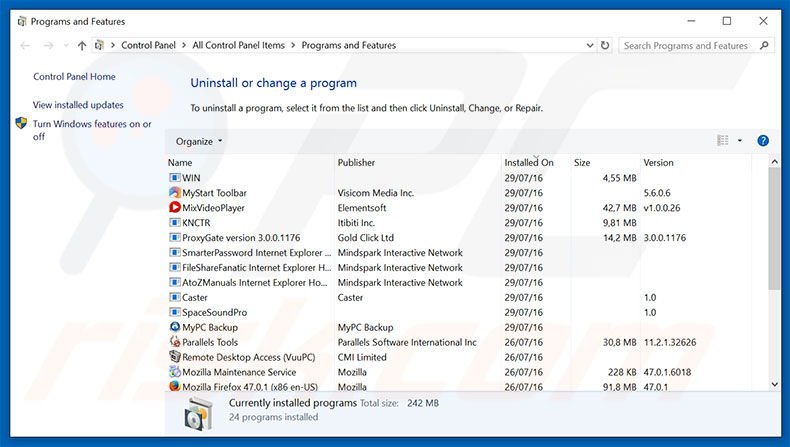
Task: Expand the view options dropdown arrow
Action: click(x=740, y=141)
